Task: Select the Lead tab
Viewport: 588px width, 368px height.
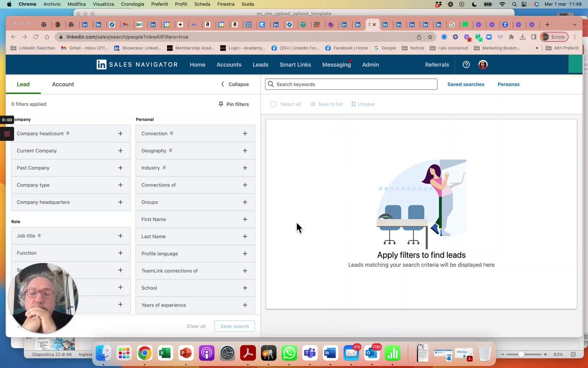Action: click(23, 84)
